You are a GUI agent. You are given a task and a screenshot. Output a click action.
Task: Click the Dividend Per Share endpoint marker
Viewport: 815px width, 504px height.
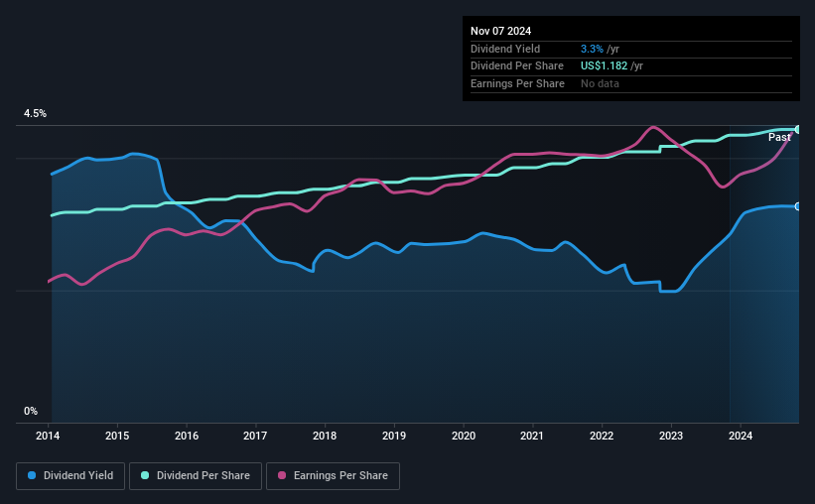pyautogui.click(x=798, y=129)
